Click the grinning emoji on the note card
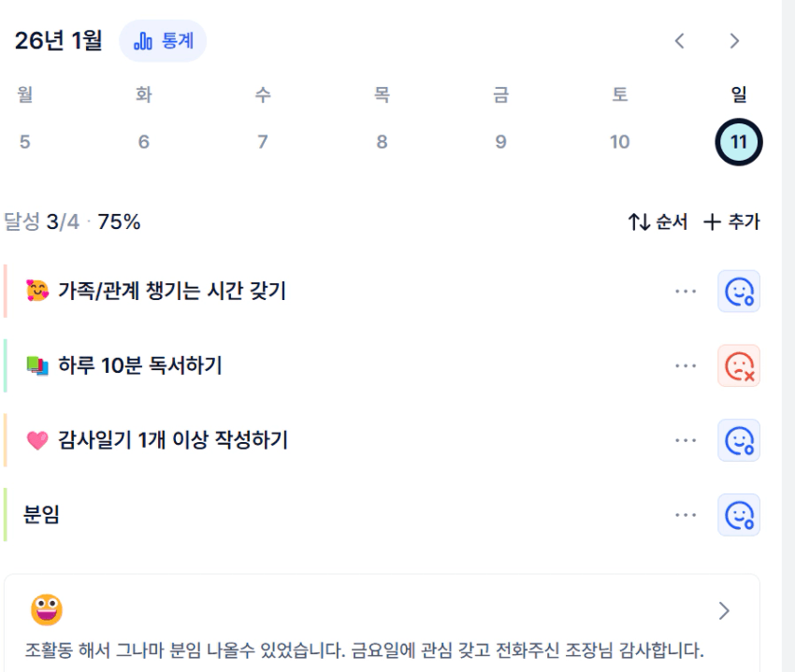 (x=47, y=610)
